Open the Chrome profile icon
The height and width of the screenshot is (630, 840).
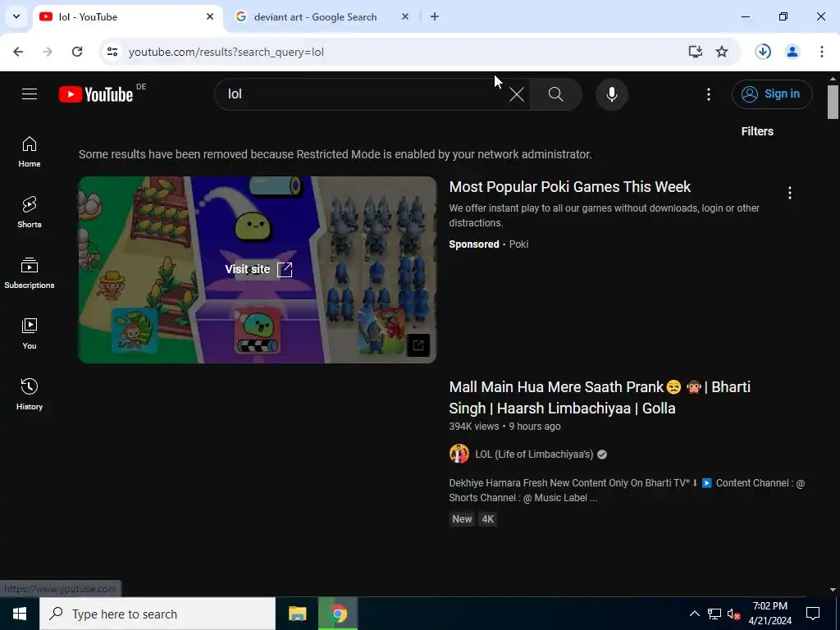(x=792, y=52)
